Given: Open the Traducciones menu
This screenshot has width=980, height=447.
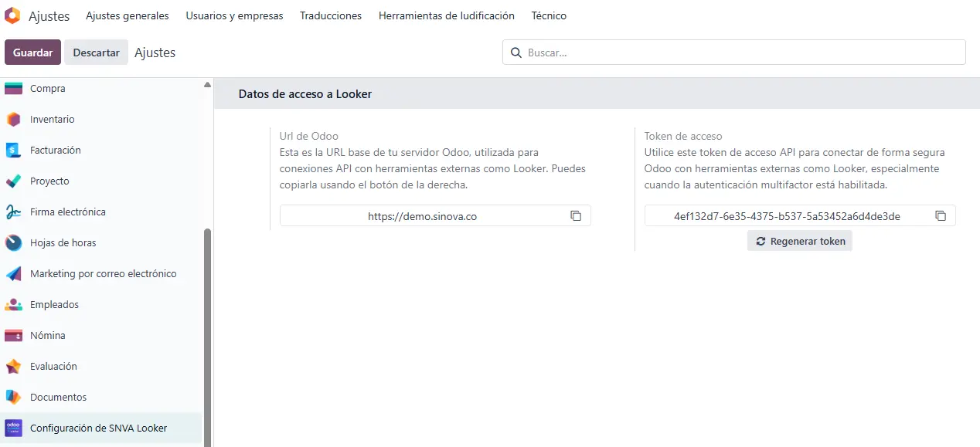Looking at the screenshot, I should [x=331, y=15].
